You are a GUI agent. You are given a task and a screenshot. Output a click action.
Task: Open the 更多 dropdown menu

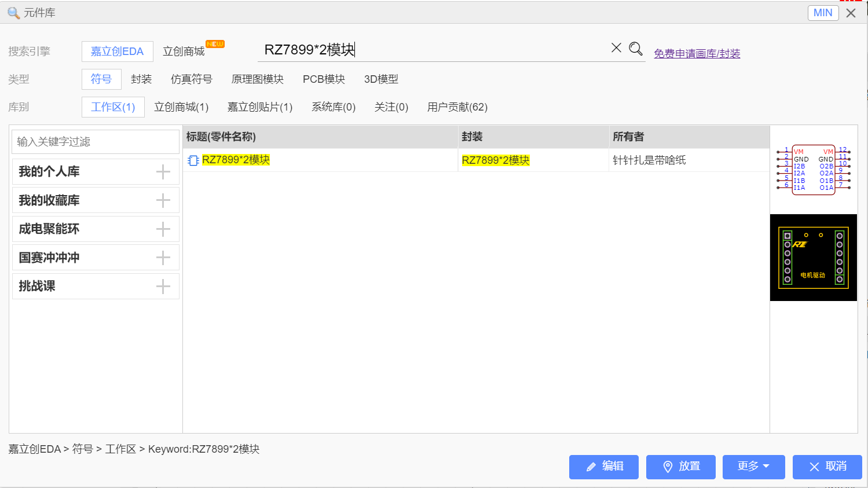pyautogui.click(x=753, y=467)
